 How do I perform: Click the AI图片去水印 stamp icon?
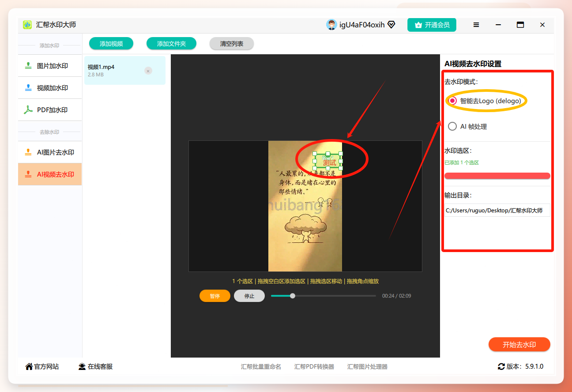(28, 152)
